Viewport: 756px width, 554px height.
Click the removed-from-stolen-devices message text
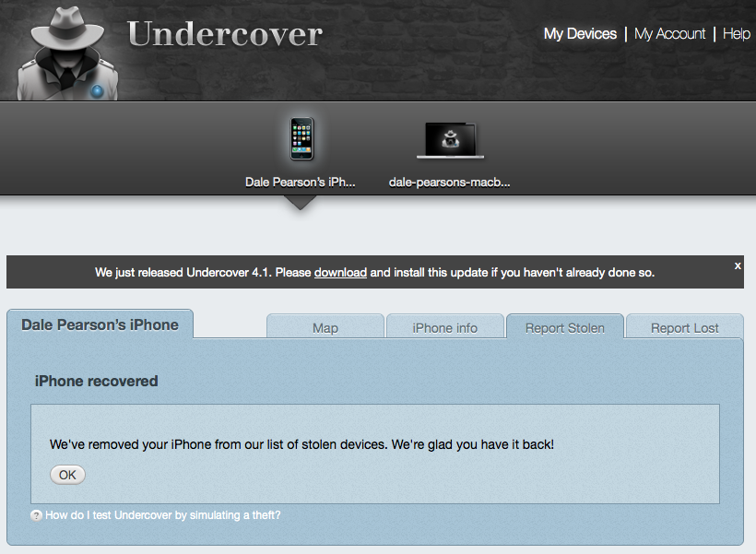(301, 444)
